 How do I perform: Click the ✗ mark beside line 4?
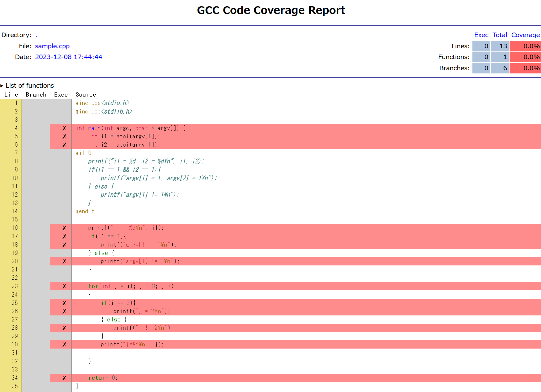(64, 128)
